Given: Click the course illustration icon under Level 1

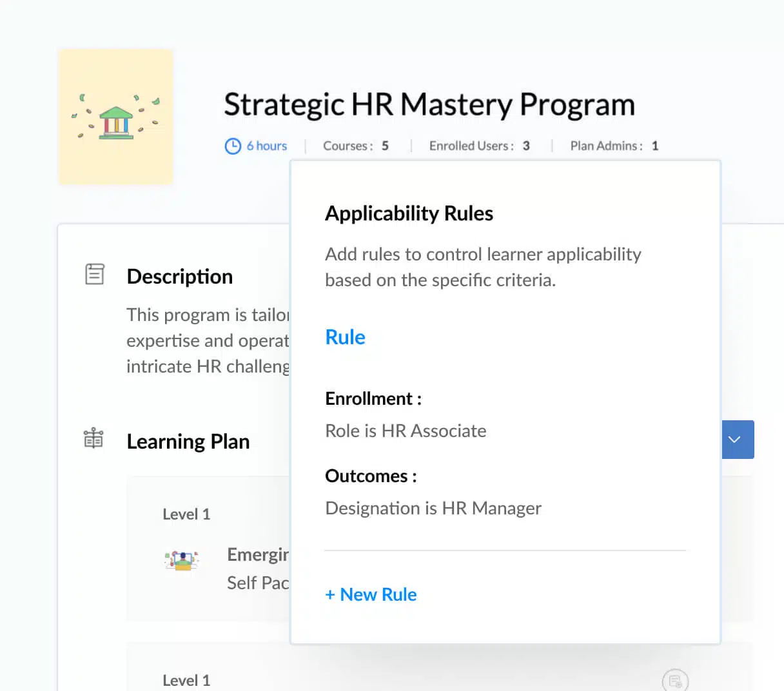Looking at the screenshot, I should coord(182,561).
